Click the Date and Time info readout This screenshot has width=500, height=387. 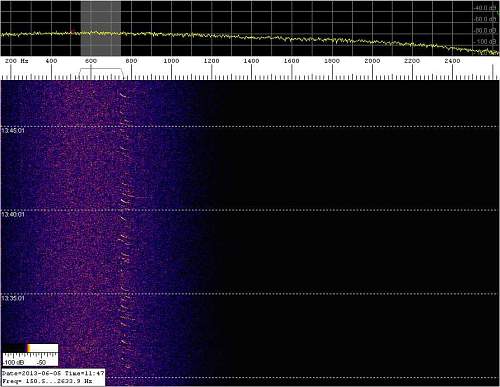point(53,373)
